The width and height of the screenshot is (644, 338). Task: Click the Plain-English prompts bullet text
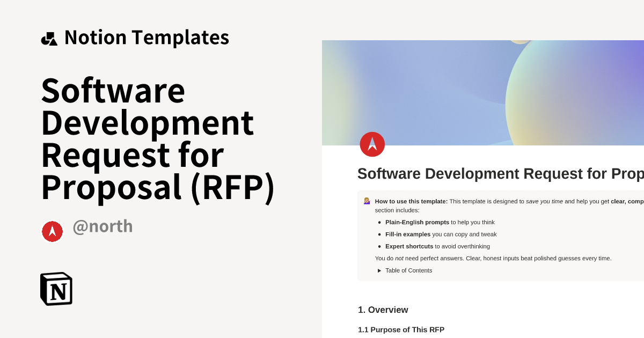[440, 222]
